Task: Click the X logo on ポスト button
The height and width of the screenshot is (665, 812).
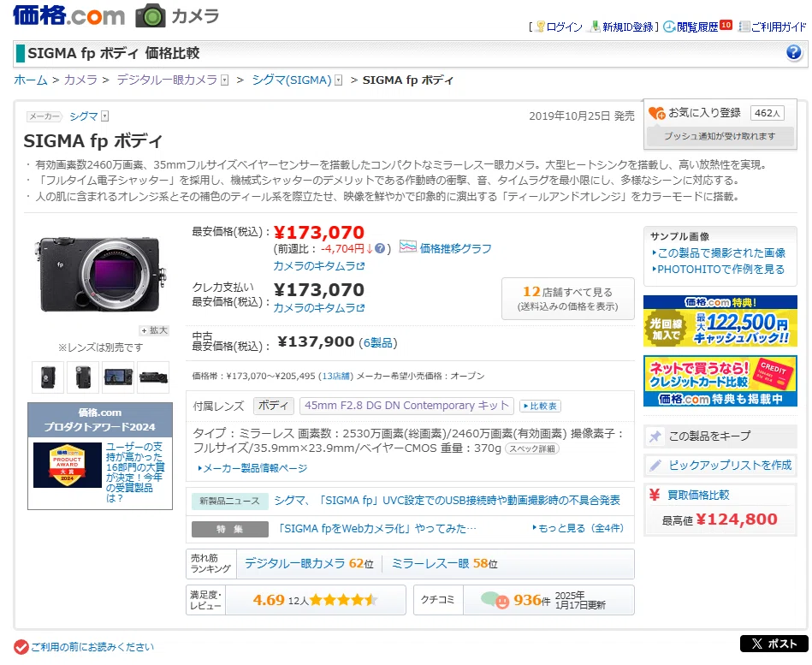Action: pyautogui.click(x=756, y=644)
